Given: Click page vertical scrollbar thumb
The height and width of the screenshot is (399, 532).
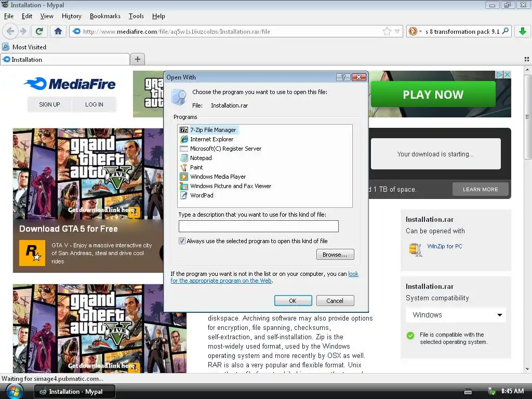Looking at the screenshot, I should (x=527, y=117).
